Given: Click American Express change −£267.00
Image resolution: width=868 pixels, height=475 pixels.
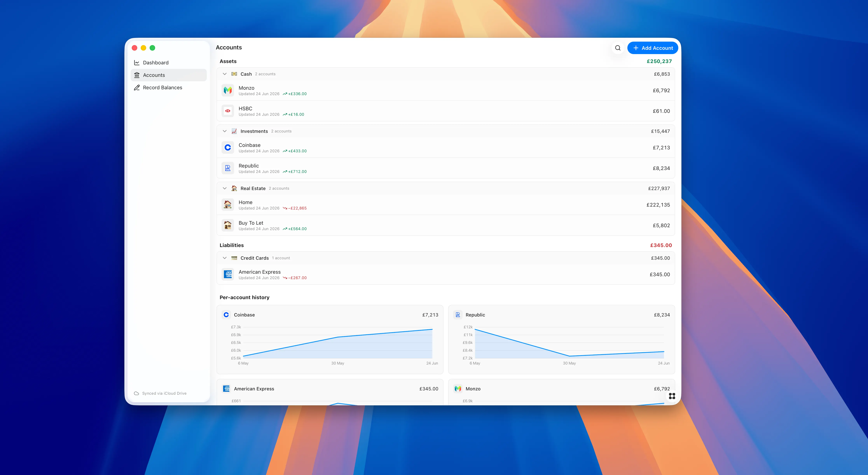Looking at the screenshot, I should [295, 278].
